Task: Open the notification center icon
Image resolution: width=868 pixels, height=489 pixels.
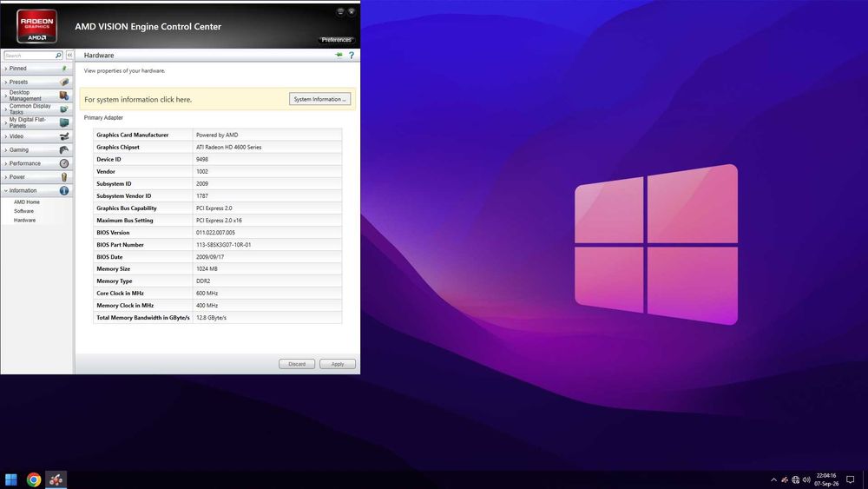Action: tap(851, 479)
